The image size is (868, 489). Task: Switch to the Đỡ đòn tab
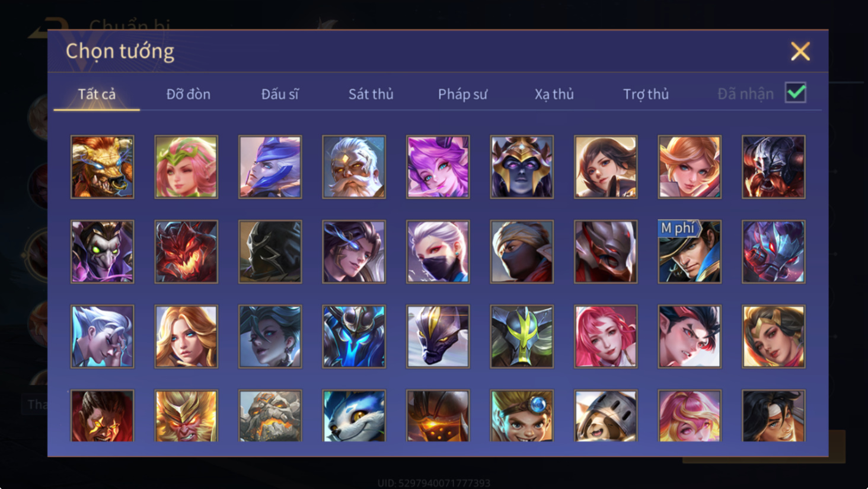[189, 94]
